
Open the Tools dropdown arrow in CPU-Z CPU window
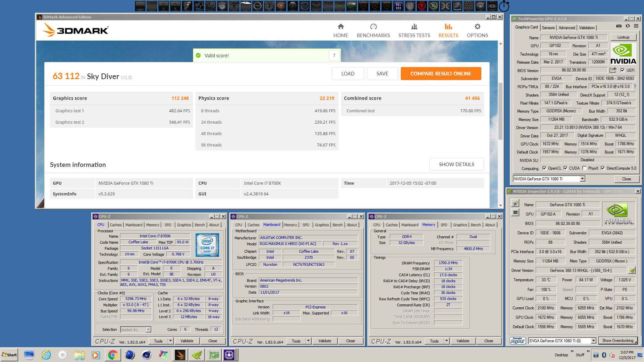(170, 341)
